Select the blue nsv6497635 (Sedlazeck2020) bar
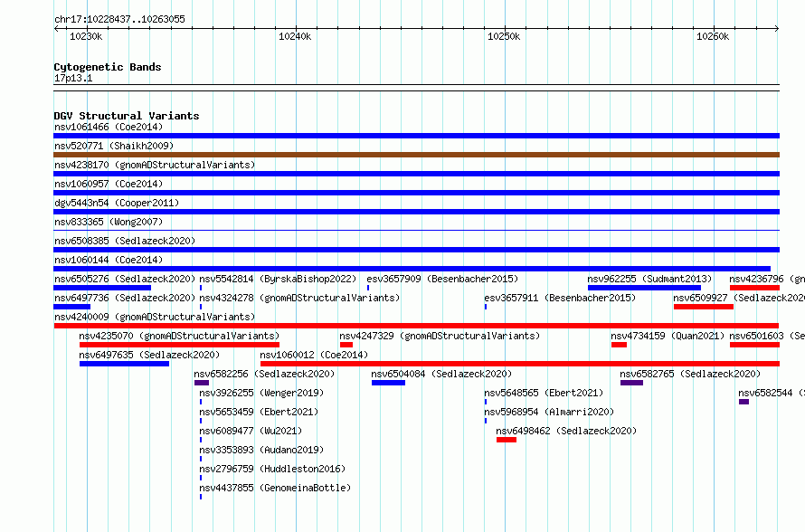This screenshot has height=532, width=805. click(x=124, y=364)
